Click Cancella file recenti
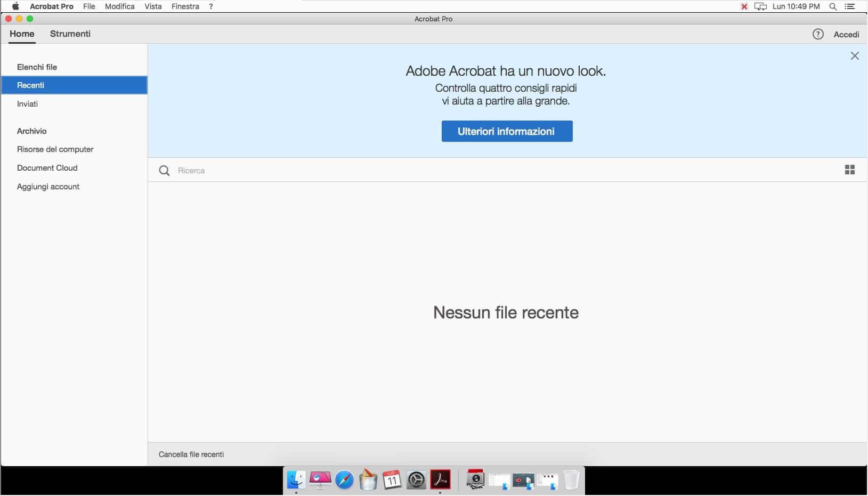The image size is (868, 496). point(191,454)
